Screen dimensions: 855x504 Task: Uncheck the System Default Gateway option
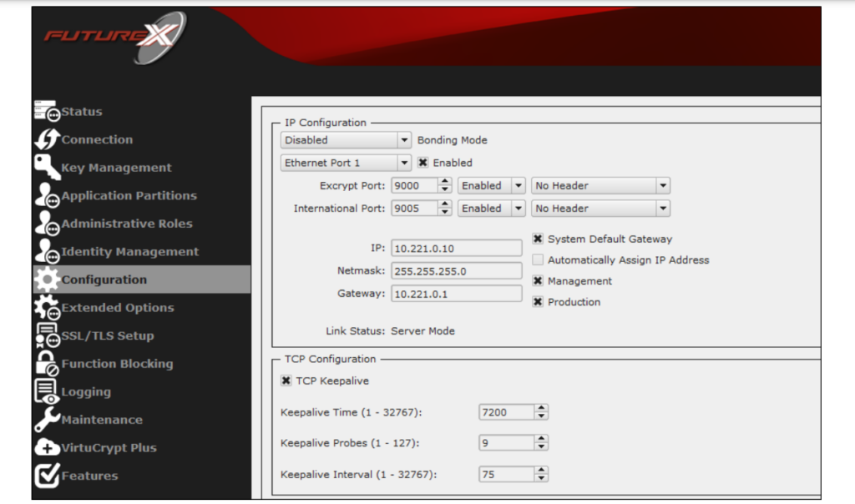538,239
